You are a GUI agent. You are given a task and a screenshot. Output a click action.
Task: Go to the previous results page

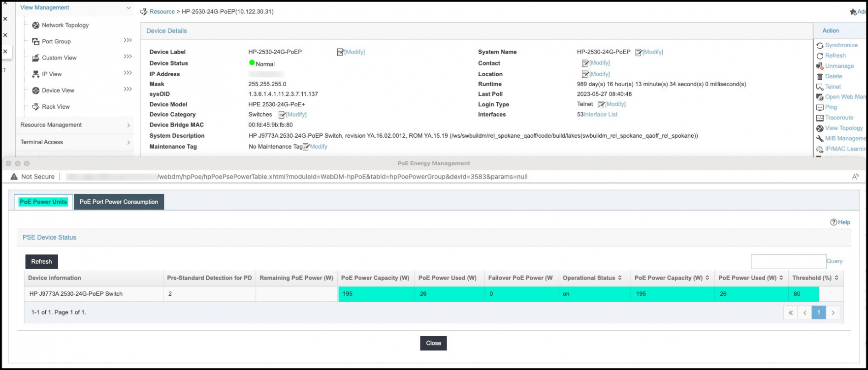point(804,312)
